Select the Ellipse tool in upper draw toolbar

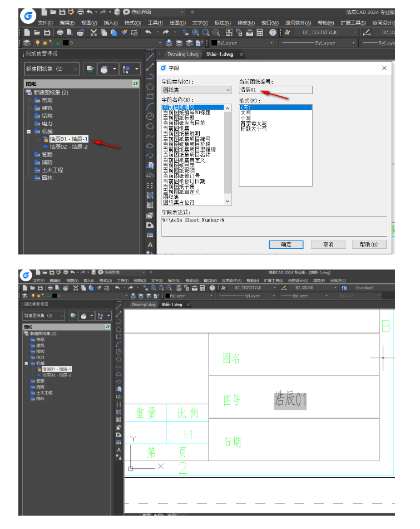pos(150,146)
